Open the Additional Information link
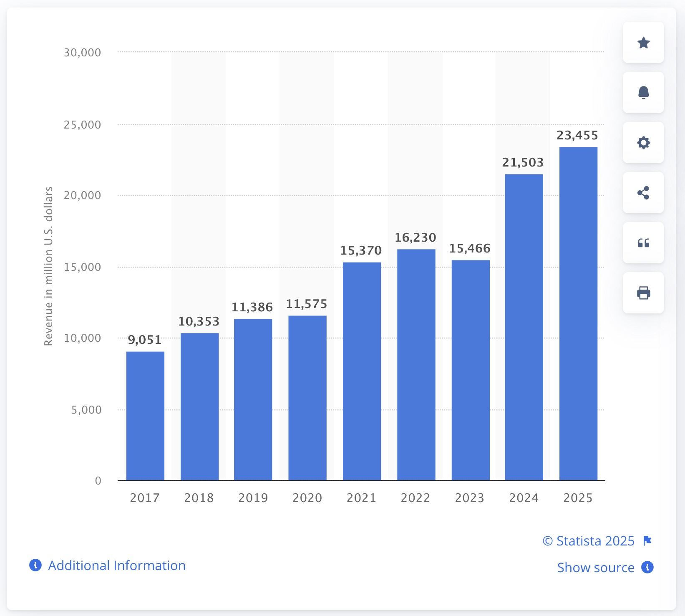The width and height of the screenshot is (685, 616). click(x=117, y=566)
